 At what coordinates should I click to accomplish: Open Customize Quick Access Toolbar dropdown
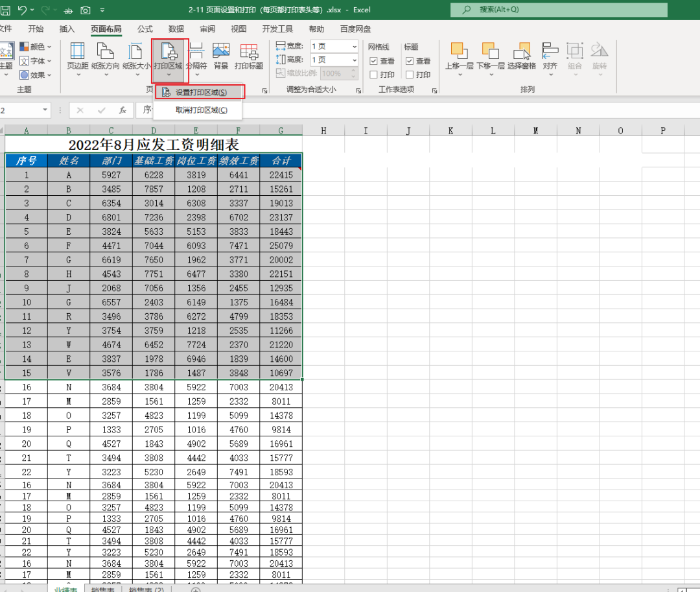(102, 10)
